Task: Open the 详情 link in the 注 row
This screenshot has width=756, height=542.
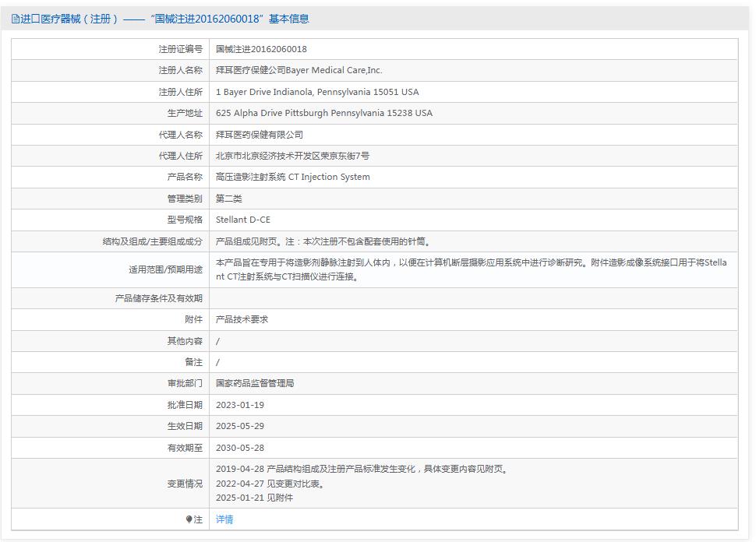Action: (x=223, y=519)
